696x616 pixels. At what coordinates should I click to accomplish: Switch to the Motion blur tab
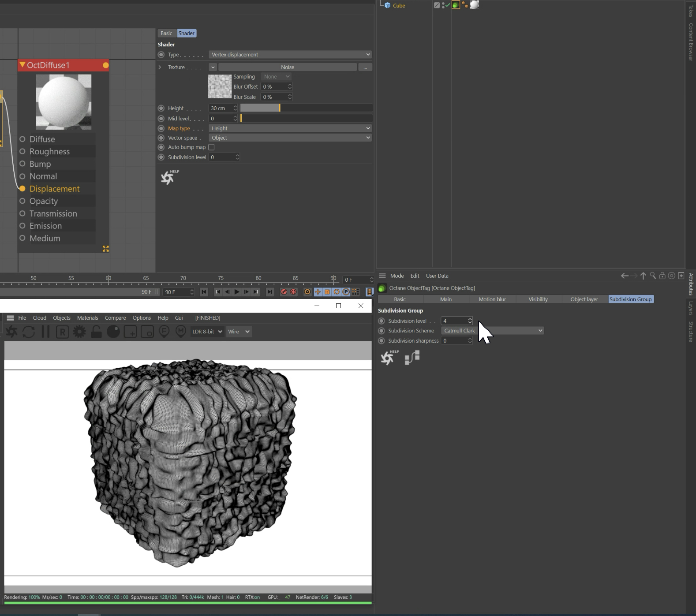pyautogui.click(x=492, y=299)
